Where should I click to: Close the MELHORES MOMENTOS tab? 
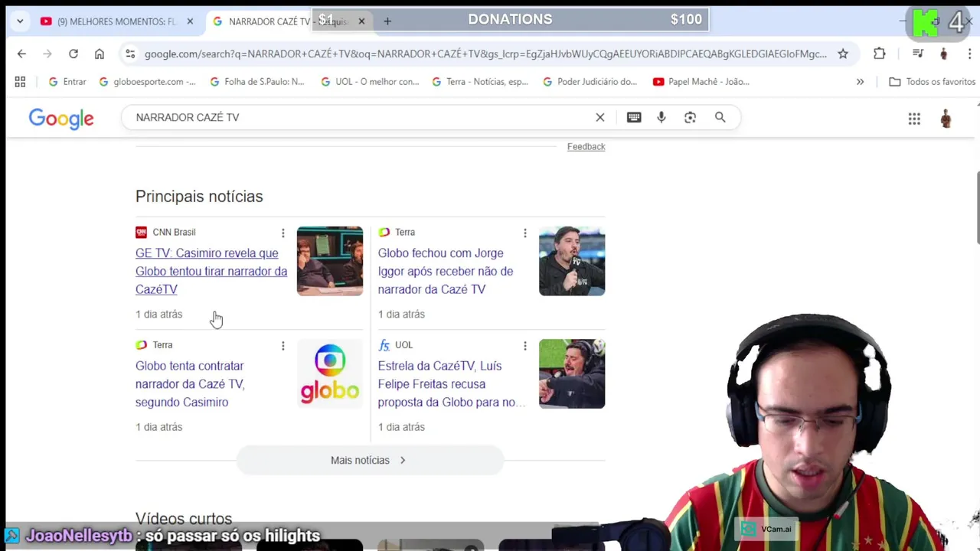tap(190, 21)
